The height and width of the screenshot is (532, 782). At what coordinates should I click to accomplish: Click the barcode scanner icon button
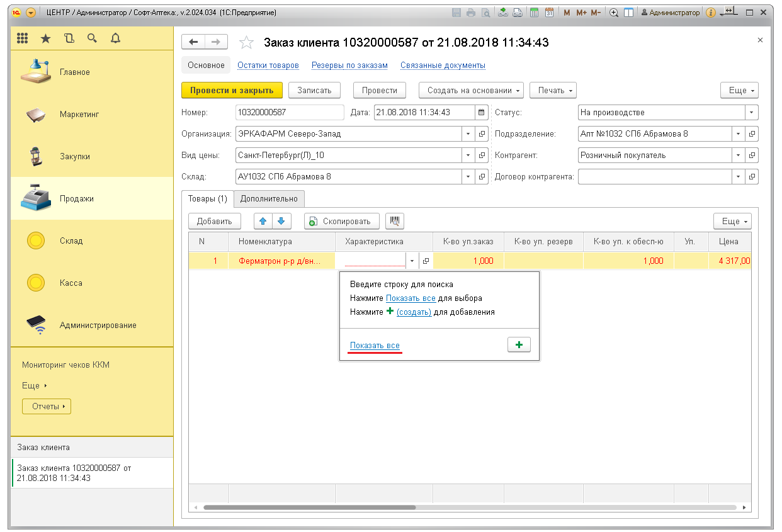tap(395, 221)
